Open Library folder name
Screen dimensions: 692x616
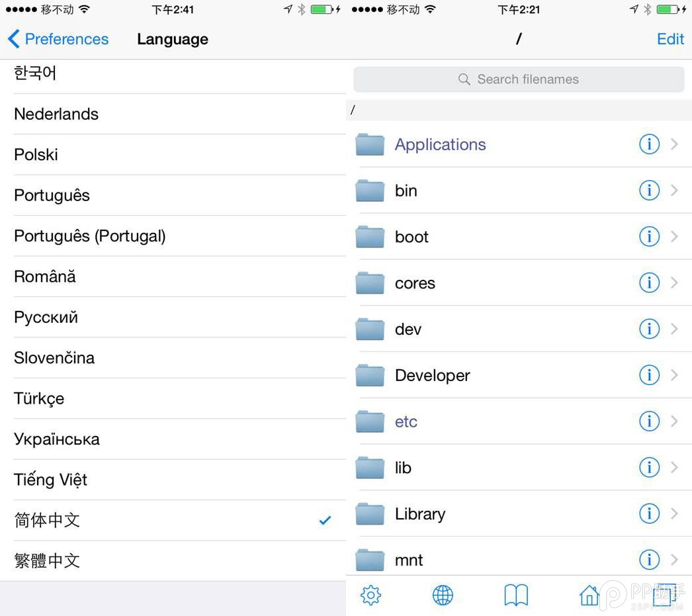coord(419,514)
